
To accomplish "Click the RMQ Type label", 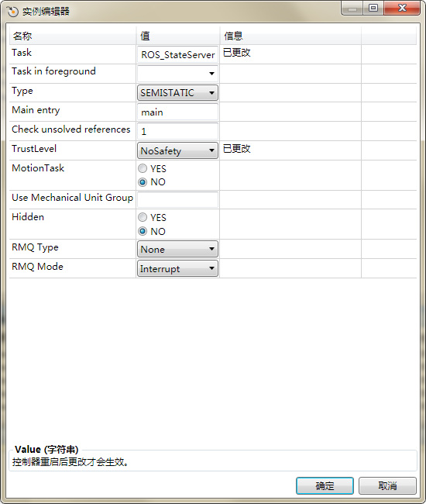I will click(35, 247).
